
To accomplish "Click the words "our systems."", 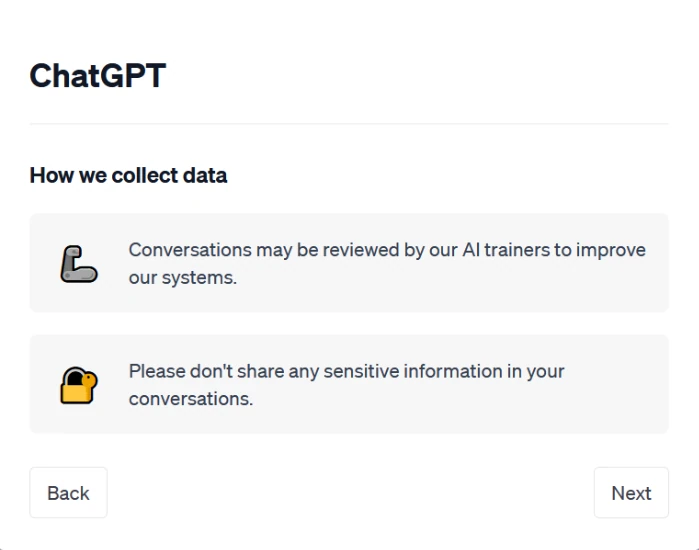I will 183,278.
